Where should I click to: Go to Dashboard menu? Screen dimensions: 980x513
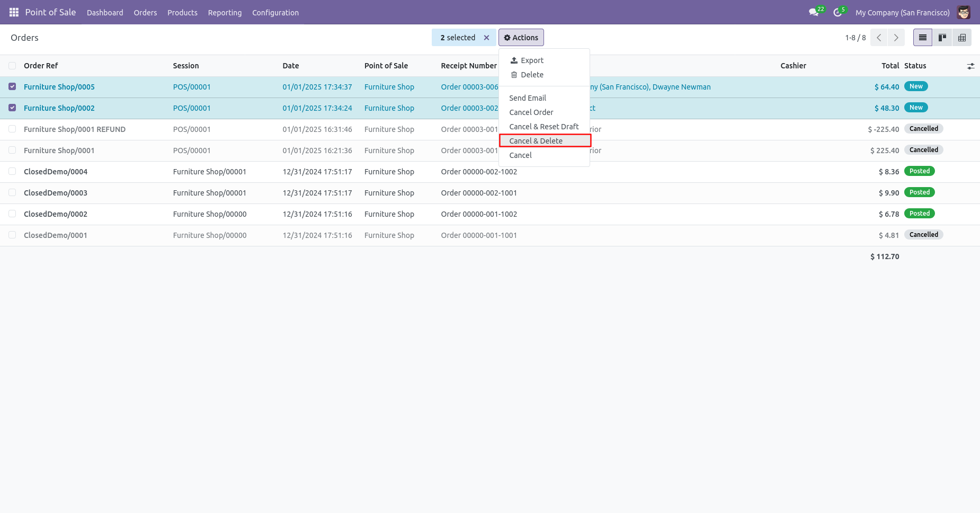105,13
